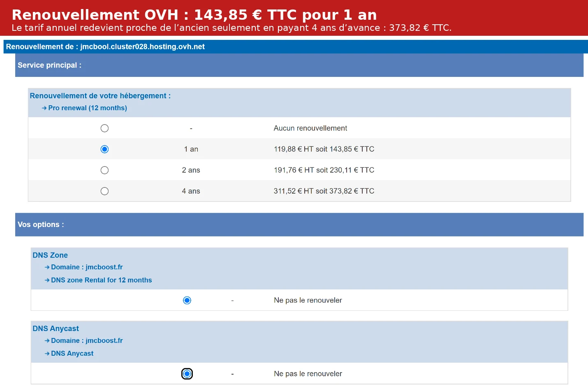Screen dimensions: 588x389
Task: Click the 'Aucun renouvellement' label
Action: 310,128
